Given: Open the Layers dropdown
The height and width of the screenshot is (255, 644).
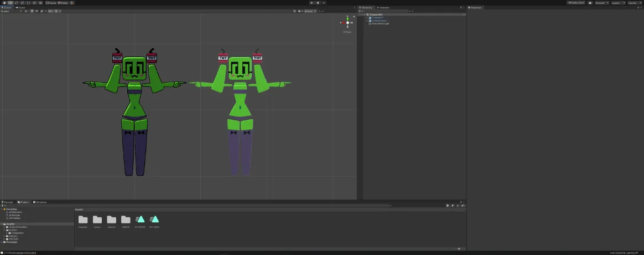Looking at the screenshot, I should point(618,3).
